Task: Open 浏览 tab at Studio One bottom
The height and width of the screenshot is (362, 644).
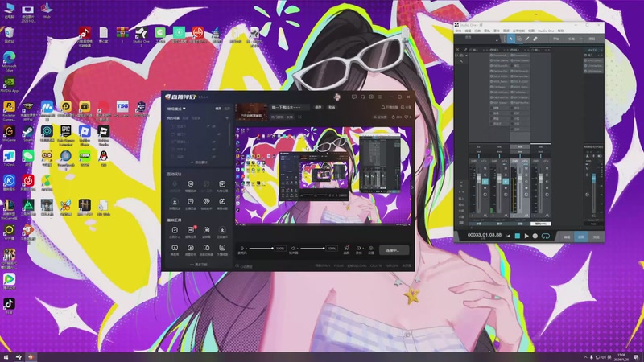Action: click(x=596, y=237)
